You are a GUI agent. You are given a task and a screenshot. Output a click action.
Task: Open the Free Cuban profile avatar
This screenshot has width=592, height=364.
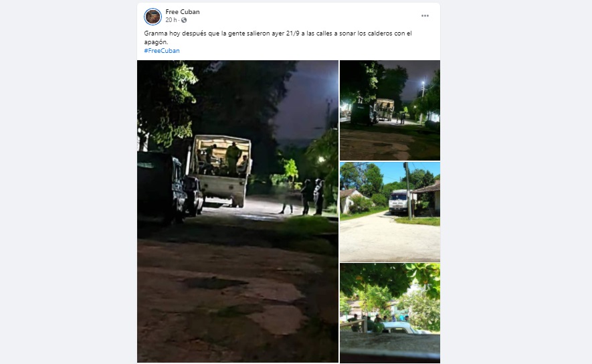coord(153,16)
